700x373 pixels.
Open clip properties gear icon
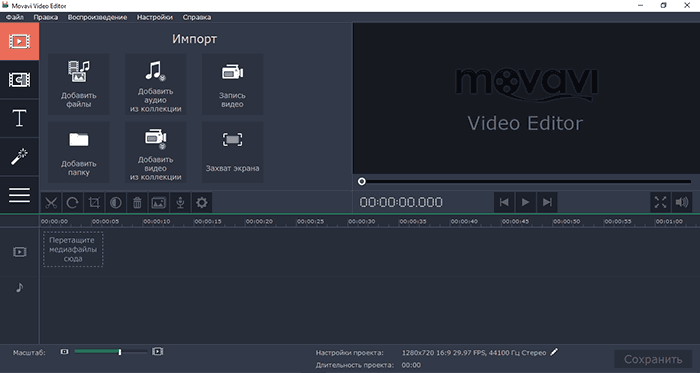tap(202, 203)
